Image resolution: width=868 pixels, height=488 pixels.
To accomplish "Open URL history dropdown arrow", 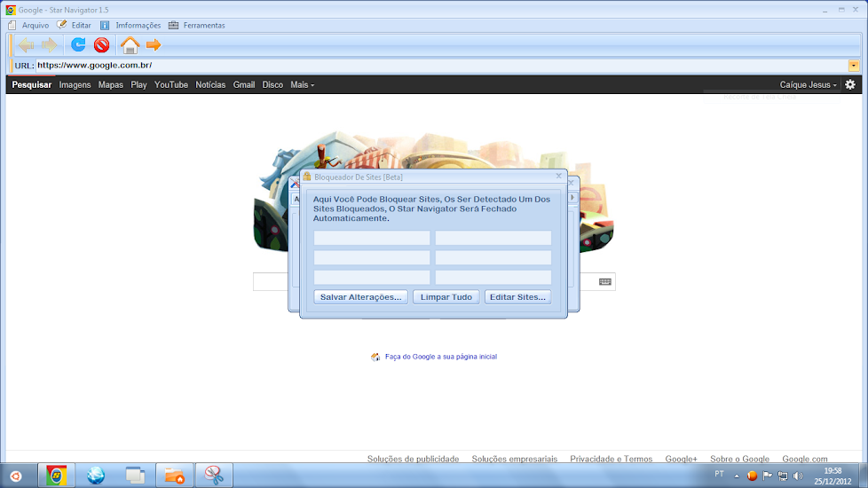I will tap(854, 66).
